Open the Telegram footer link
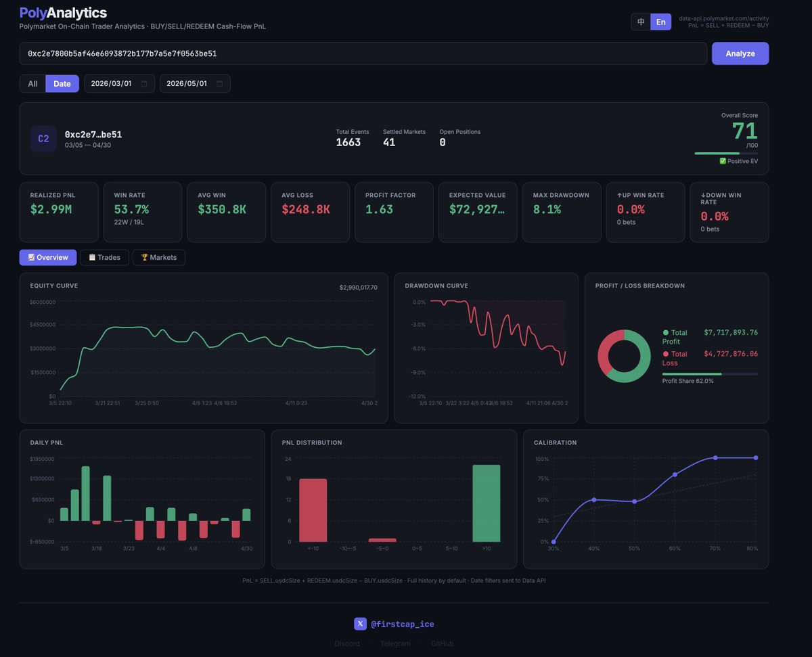 tap(395, 643)
